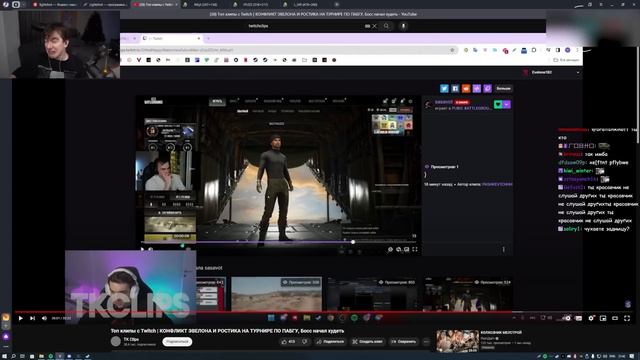The height and width of the screenshot is (360, 640).
Task: Share clip on Facebook
Action: click(455, 88)
